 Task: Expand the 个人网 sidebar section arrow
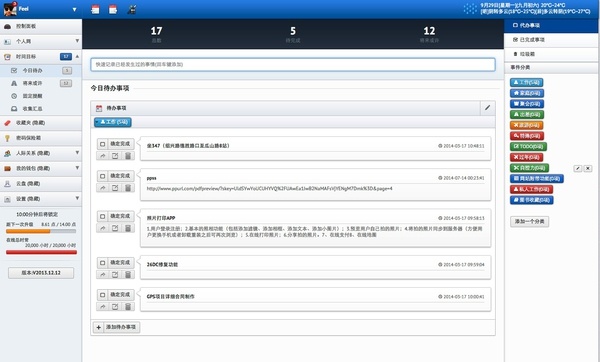pyautogui.click(x=77, y=41)
